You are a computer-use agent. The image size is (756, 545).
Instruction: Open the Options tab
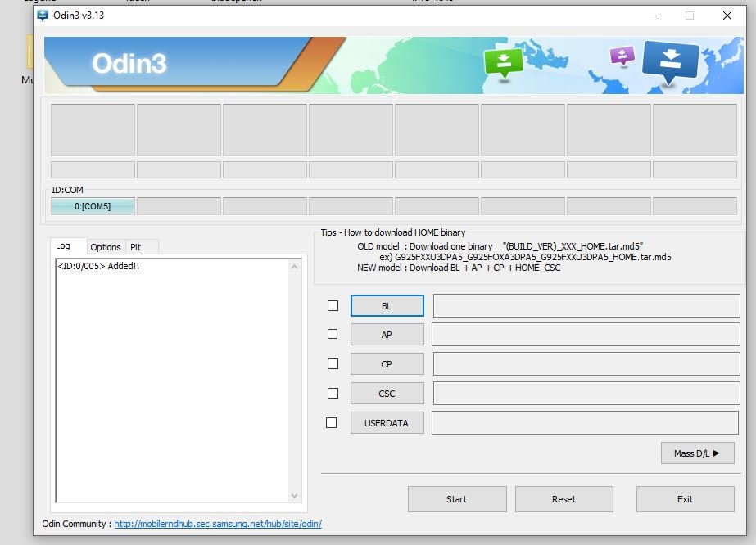[106, 247]
